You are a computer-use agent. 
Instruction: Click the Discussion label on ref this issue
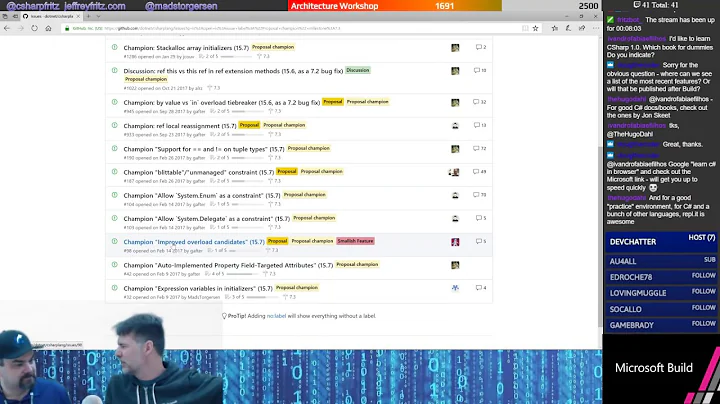358,70
